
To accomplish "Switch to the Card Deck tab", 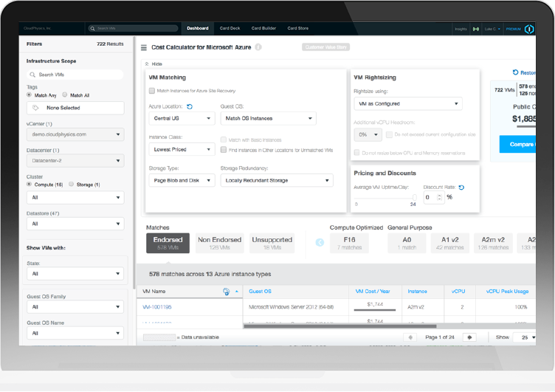I will (x=230, y=29).
